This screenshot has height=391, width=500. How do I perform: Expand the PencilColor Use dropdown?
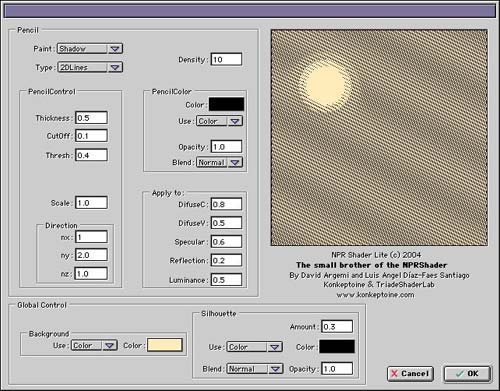coord(219,121)
